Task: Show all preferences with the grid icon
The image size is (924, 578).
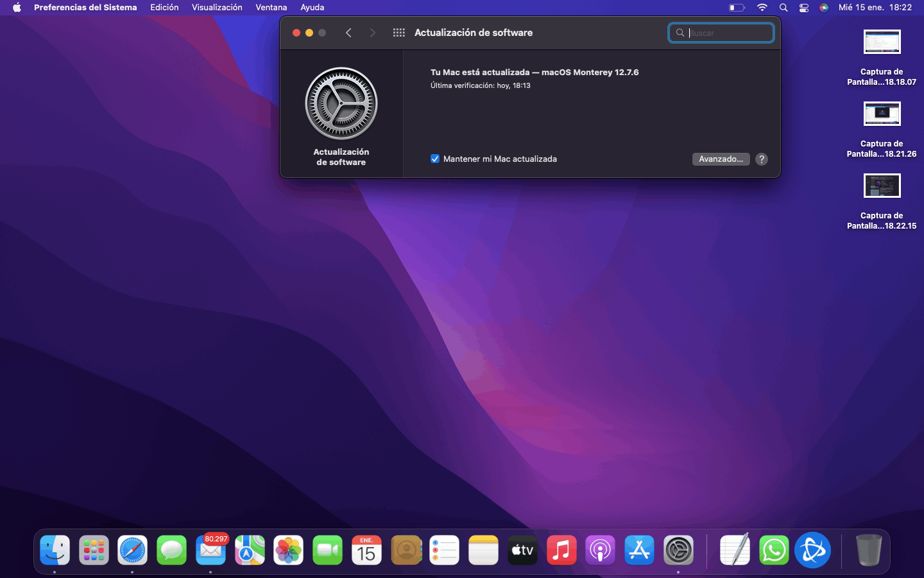Action: click(398, 33)
